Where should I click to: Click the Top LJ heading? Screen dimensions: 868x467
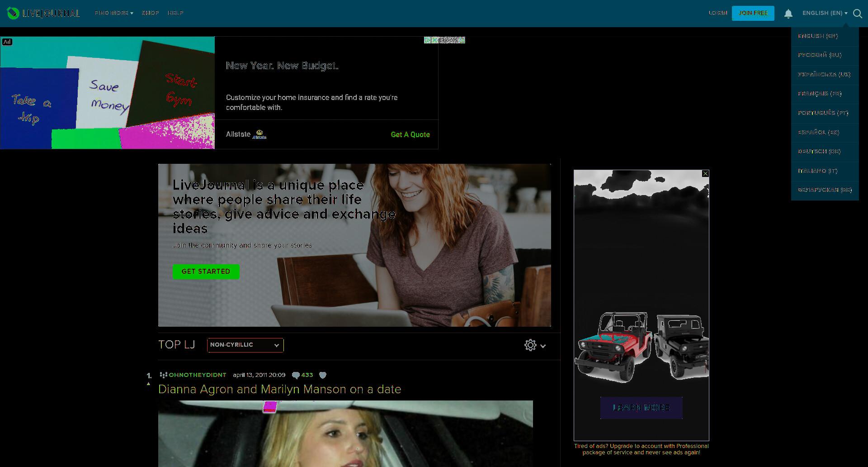click(177, 345)
